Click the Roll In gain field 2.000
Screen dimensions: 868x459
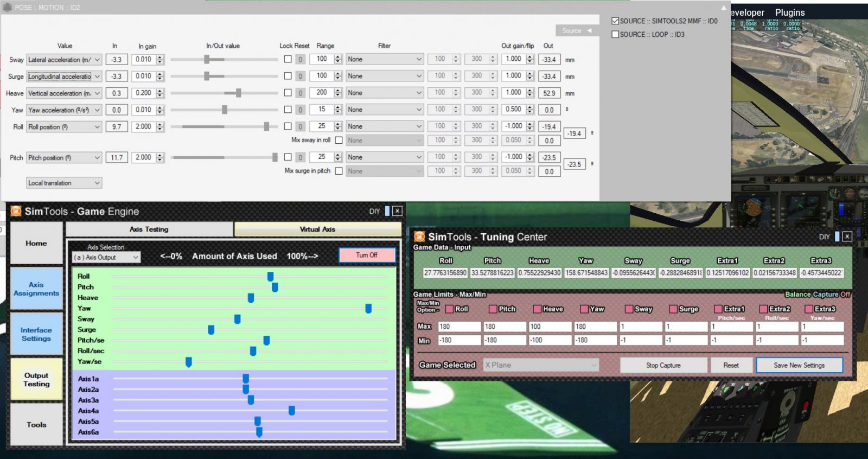pos(144,126)
